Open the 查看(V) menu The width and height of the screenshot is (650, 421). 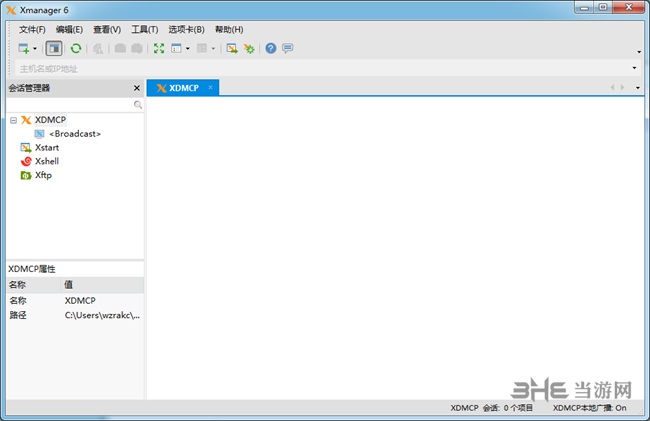click(107, 29)
